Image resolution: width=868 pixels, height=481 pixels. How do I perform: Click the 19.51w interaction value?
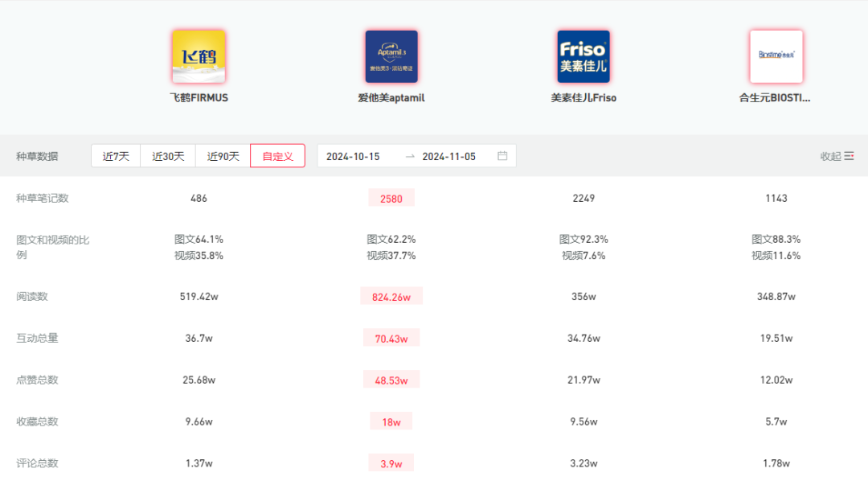point(776,338)
